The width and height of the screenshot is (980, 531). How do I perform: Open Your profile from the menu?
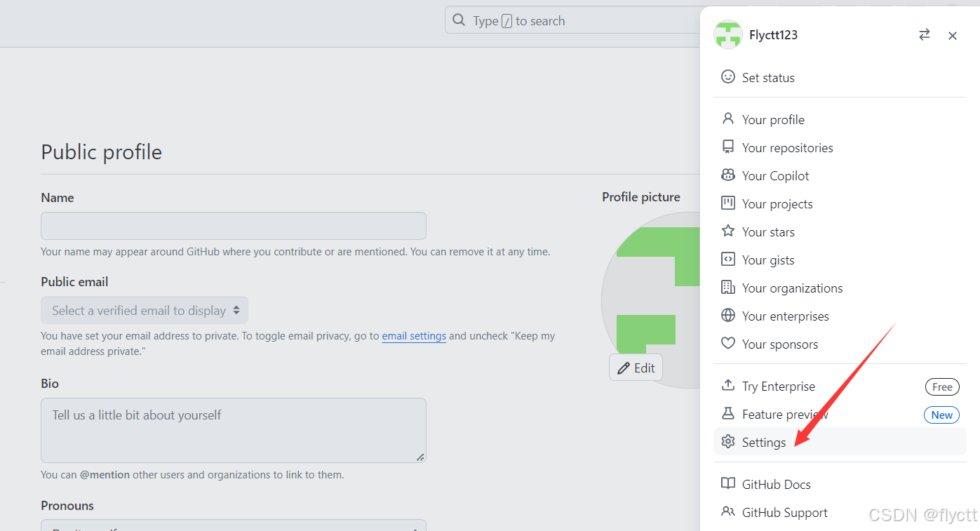pos(840,119)
